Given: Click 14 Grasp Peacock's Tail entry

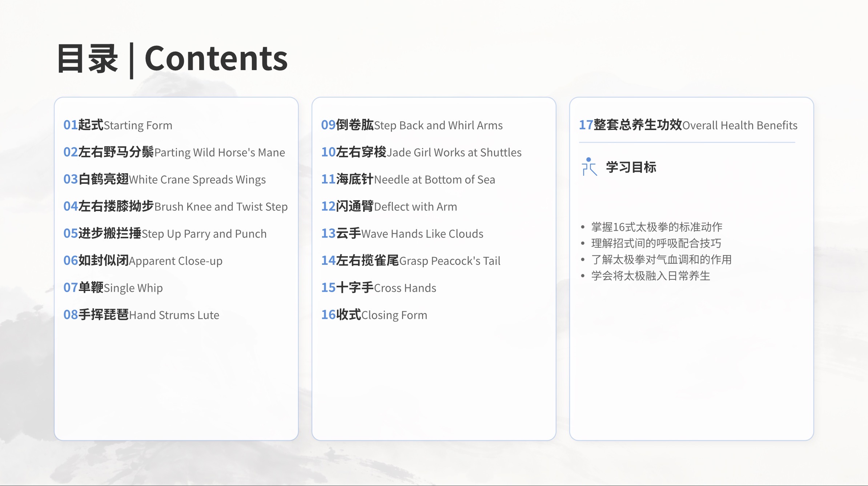Looking at the screenshot, I should tap(411, 261).
